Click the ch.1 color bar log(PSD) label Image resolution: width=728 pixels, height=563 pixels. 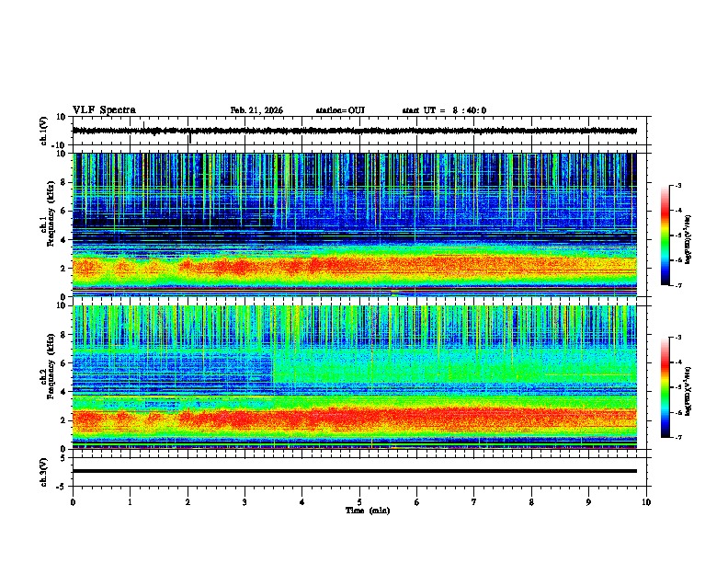coord(688,240)
